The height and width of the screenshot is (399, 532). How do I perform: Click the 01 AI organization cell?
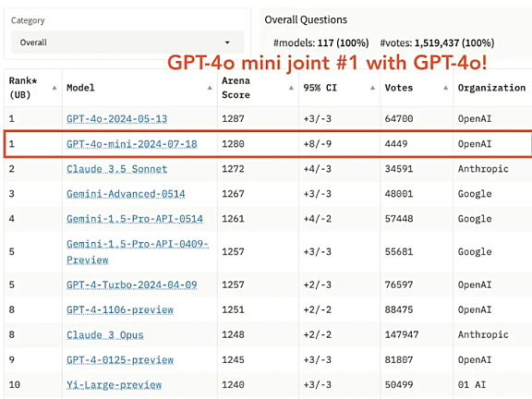(x=472, y=385)
